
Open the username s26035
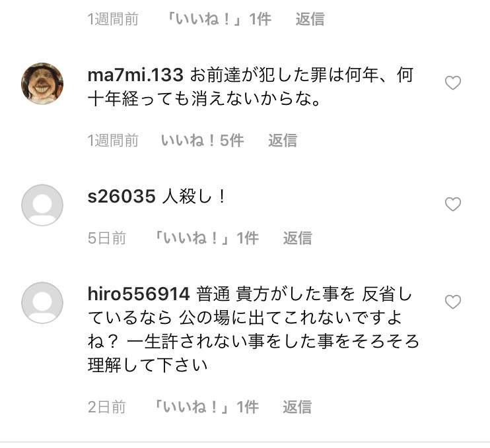click(122, 197)
